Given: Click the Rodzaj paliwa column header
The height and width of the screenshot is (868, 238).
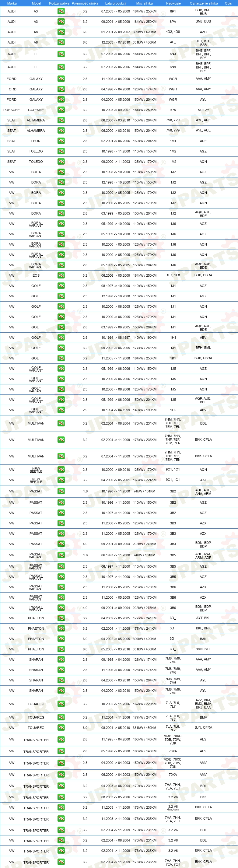Looking at the screenshot, I should tap(59, 3).
